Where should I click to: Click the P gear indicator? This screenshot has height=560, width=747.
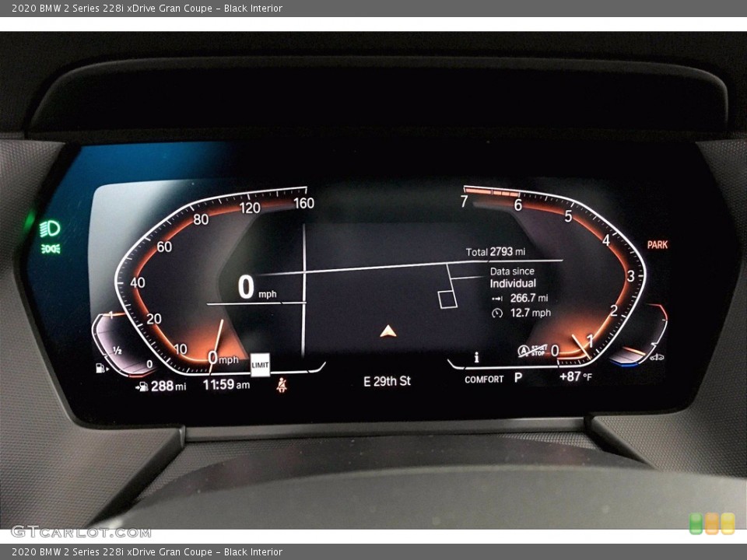[518, 378]
